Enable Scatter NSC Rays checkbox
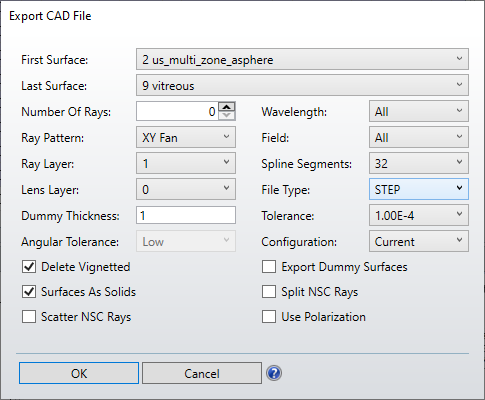485x400 pixels. click(29, 317)
